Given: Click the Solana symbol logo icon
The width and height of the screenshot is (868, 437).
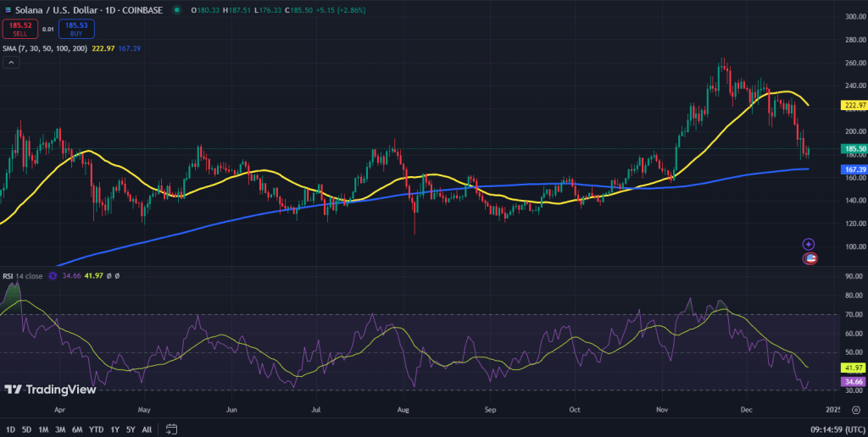Looking at the screenshot, I should pyautogui.click(x=9, y=10).
